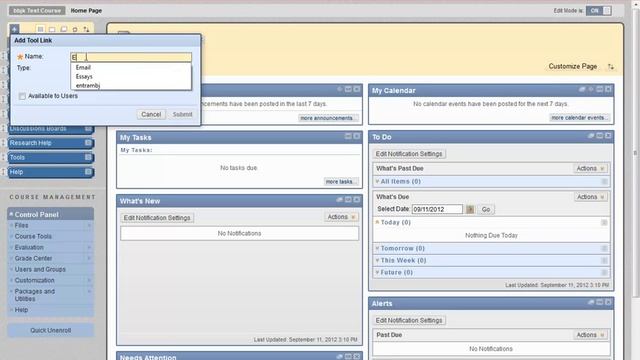Click the list view icon above course menu
The height and width of the screenshot is (360, 640).
40,29
